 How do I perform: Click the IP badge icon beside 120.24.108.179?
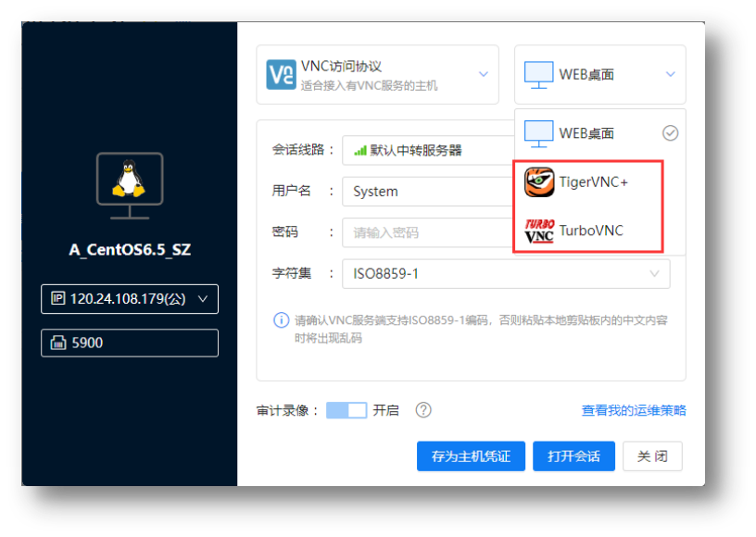(x=57, y=299)
